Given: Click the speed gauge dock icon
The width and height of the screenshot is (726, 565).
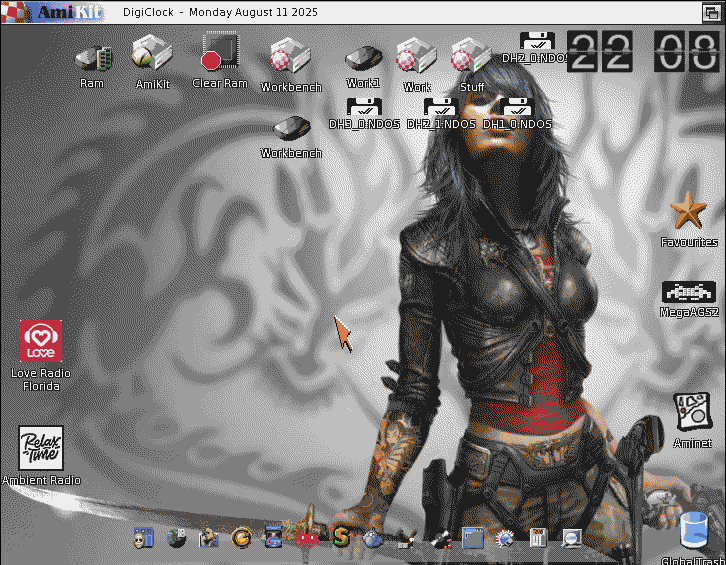Looking at the screenshot, I should pyautogui.click(x=505, y=539).
